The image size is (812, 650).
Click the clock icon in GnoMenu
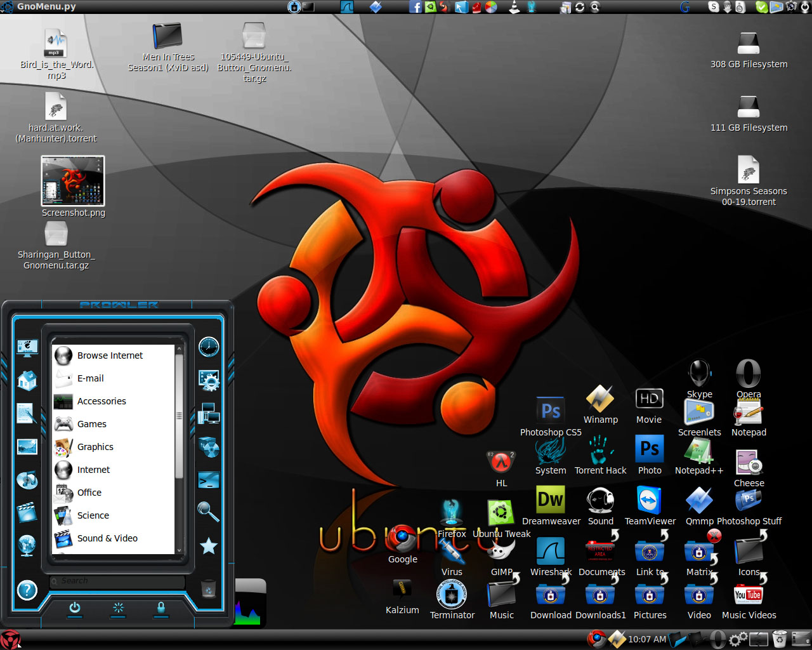[209, 347]
